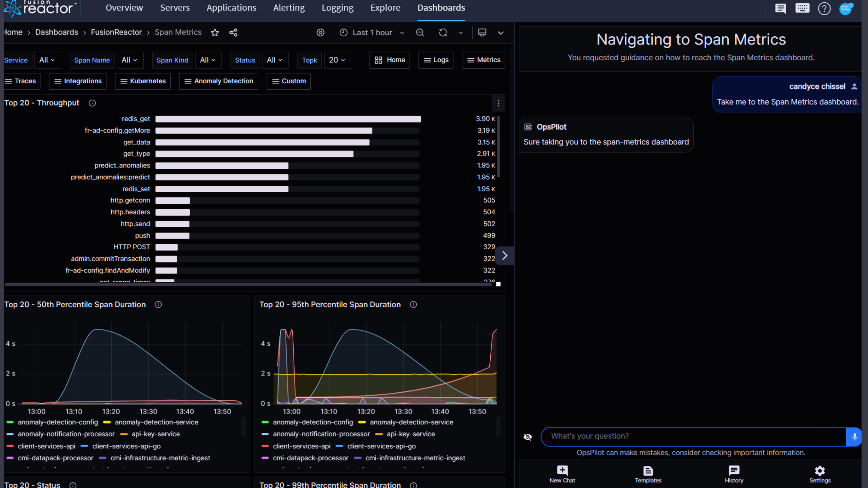Go to the Explore tab
This screenshot has width=868, height=488.
[x=385, y=7]
